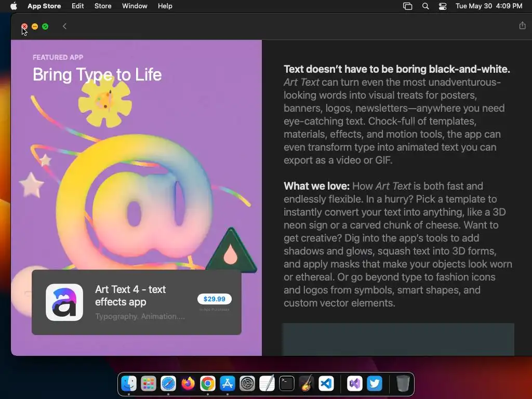
Task: Click the App Store Dock icon
Action: click(x=228, y=384)
